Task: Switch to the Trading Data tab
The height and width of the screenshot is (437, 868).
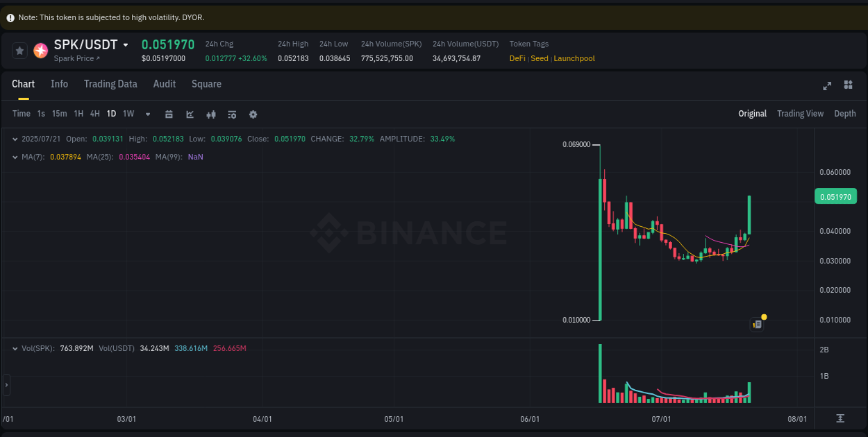Action: pyautogui.click(x=110, y=84)
